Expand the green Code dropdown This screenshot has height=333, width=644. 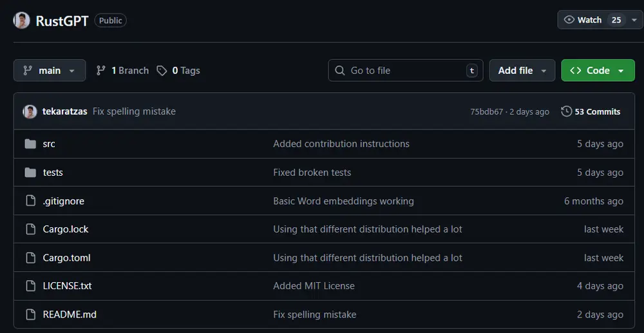click(598, 71)
